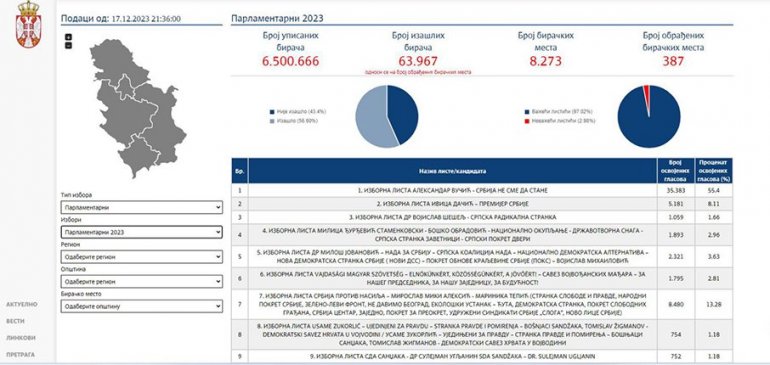Sort by Број освојених гласова column header
This screenshot has height=365, width=770.
[675, 170]
